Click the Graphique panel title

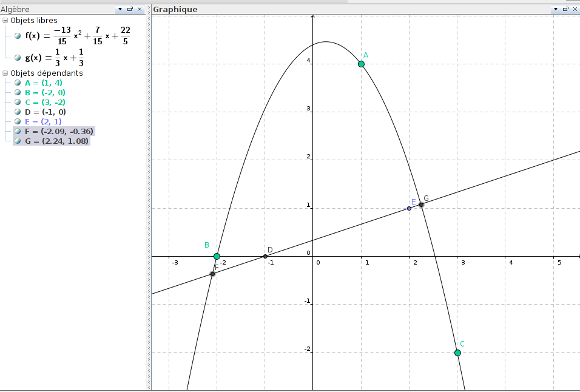175,9
